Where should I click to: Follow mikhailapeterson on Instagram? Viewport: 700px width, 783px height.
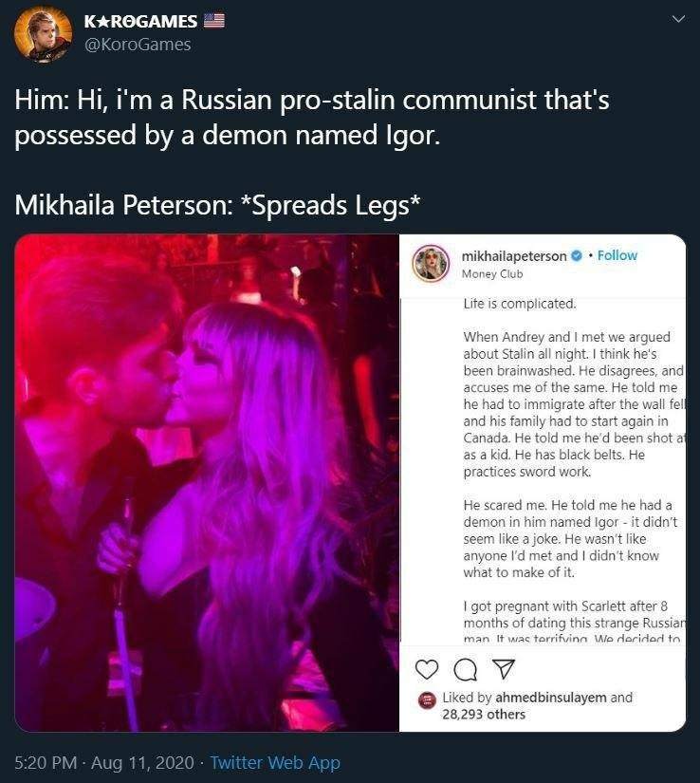[x=617, y=255]
